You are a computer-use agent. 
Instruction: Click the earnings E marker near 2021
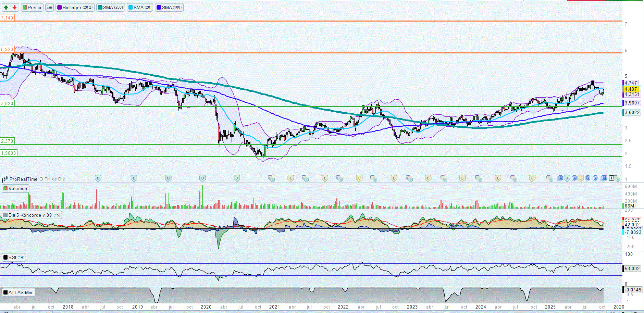click(290, 178)
